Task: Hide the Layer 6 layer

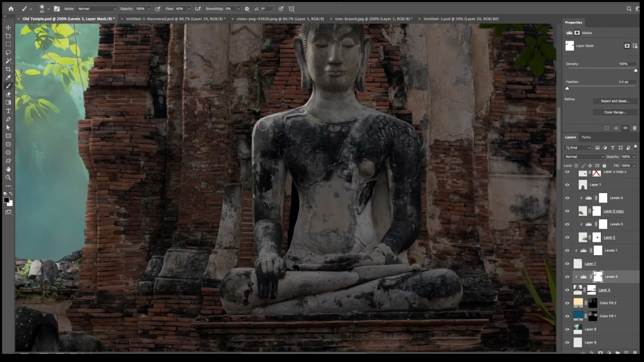Action: 567,329
